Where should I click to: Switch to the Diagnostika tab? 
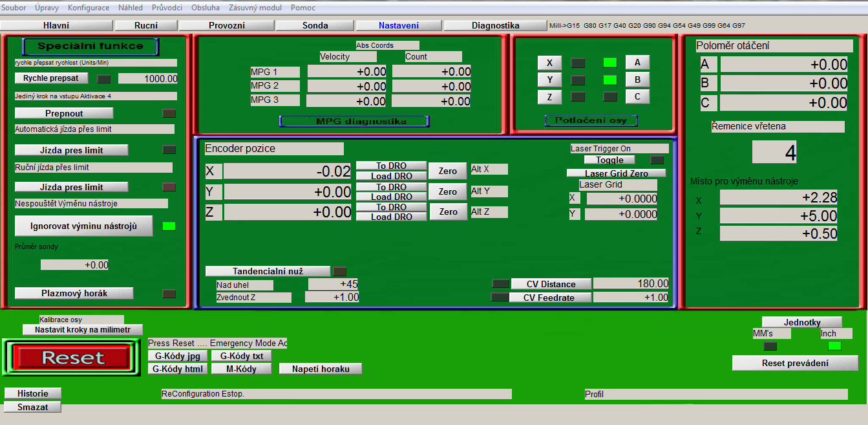point(495,26)
